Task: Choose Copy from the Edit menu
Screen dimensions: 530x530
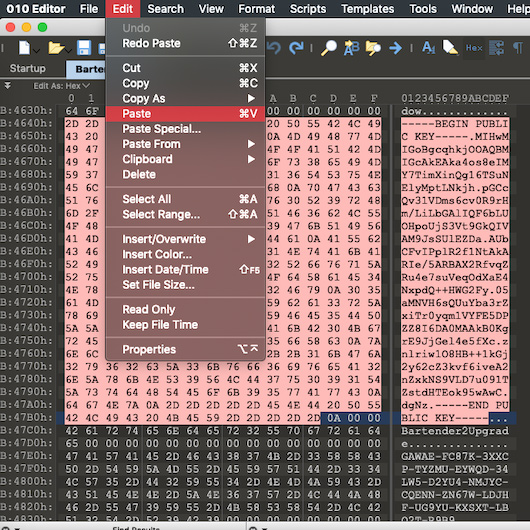Action: coord(185,83)
